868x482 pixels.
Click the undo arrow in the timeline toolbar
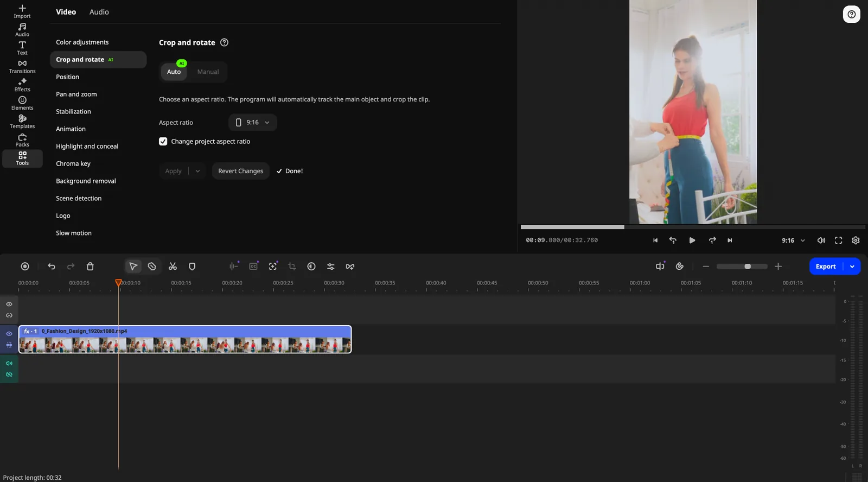click(52, 267)
